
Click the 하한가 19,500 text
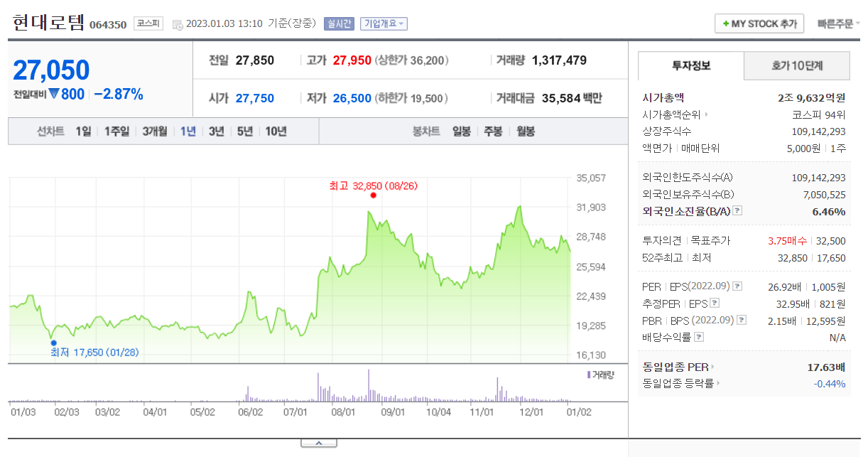410,98
